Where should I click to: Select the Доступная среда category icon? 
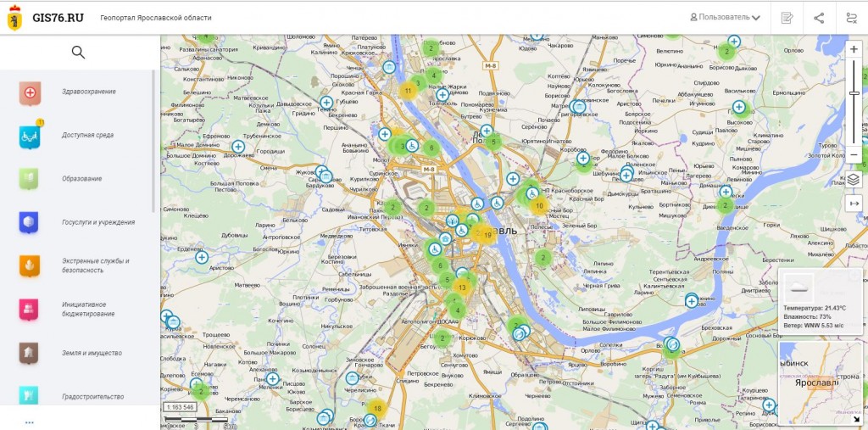coord(31,136)
